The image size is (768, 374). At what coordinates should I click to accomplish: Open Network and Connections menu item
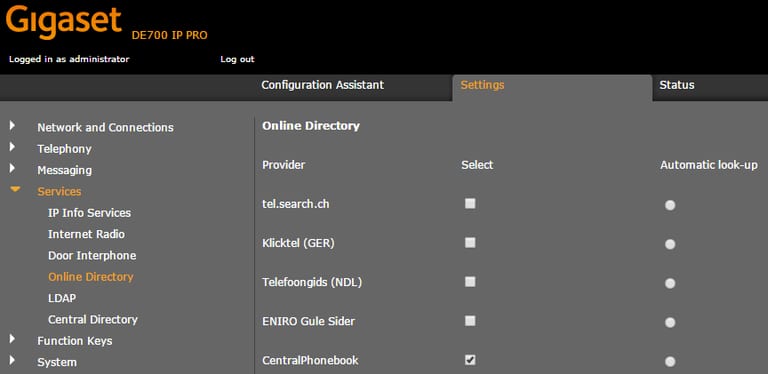[105, 128]
